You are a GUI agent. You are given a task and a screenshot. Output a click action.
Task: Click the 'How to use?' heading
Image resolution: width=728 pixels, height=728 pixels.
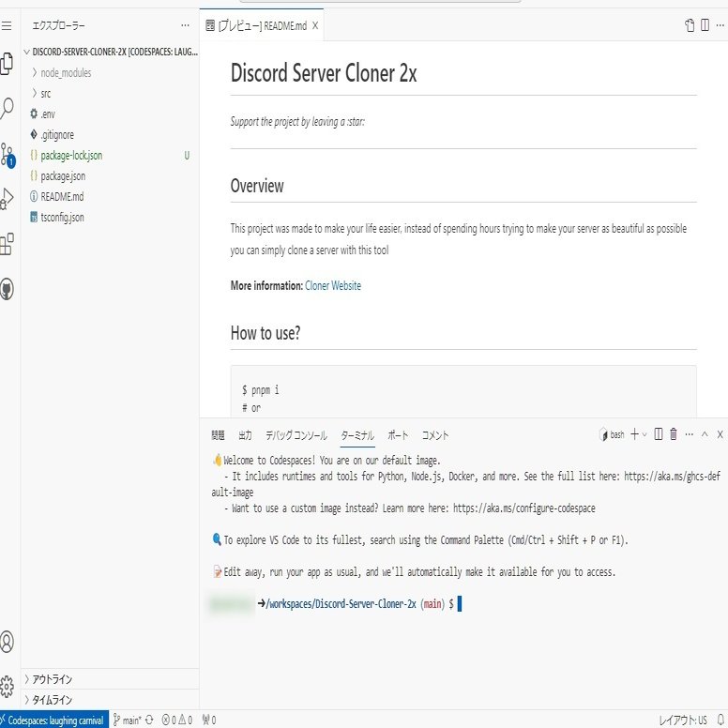click(x=265, y=333)
